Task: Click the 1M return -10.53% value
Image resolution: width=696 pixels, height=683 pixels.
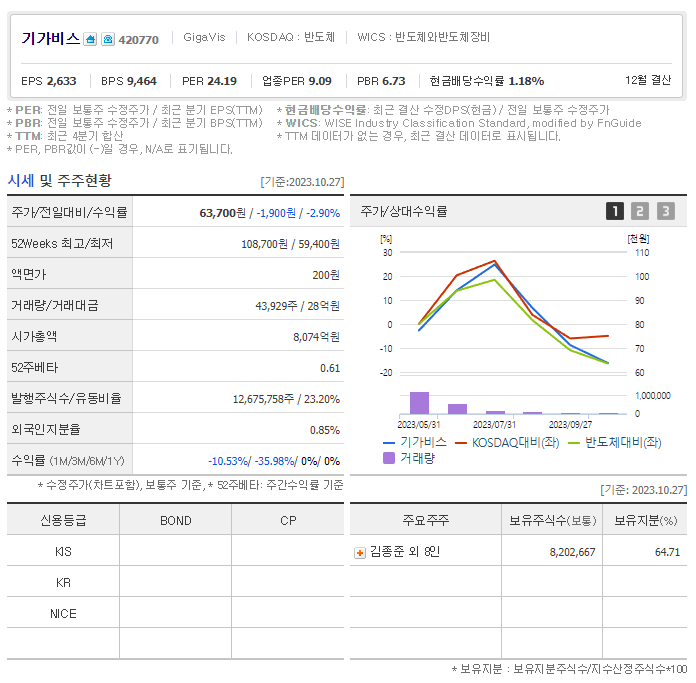Action: (x=229, y=462)
